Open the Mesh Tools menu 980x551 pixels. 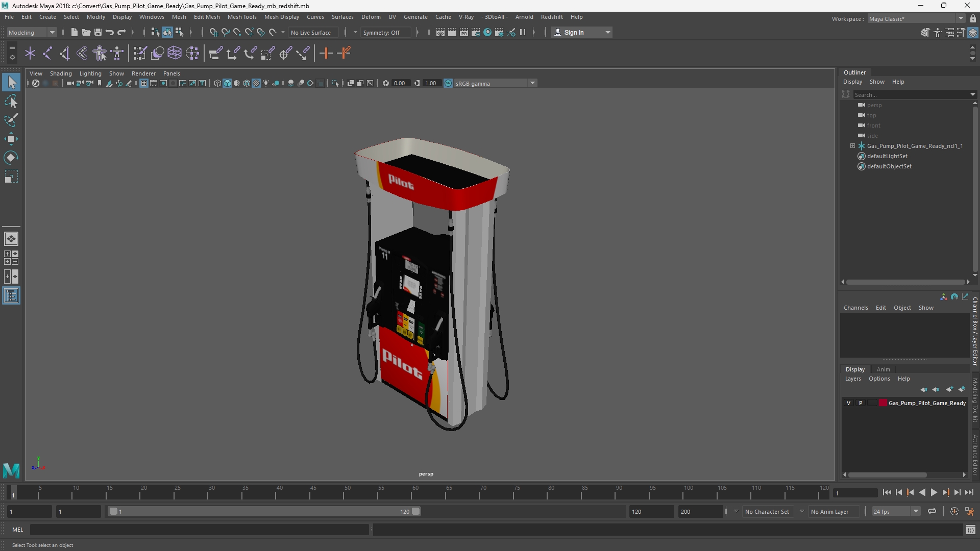242,17
